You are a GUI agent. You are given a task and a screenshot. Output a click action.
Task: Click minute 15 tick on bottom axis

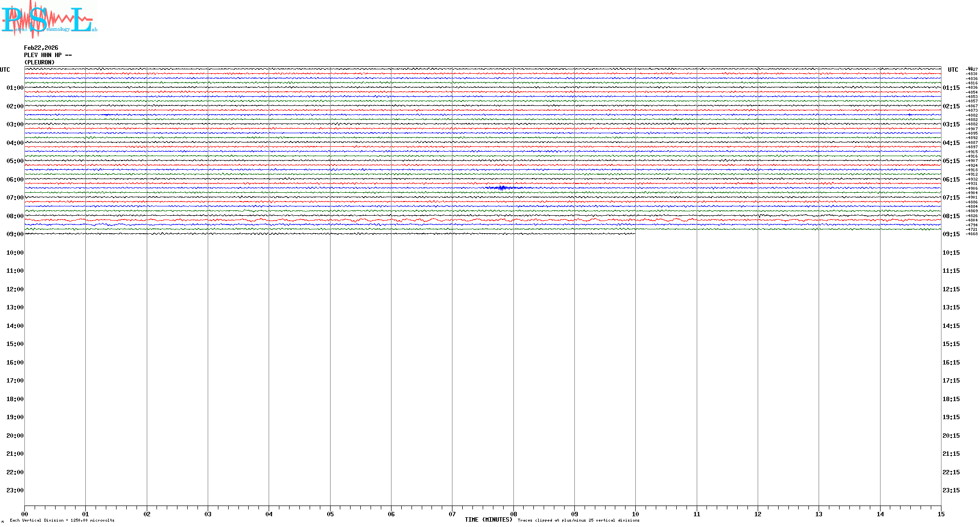(x=941, y=514)
